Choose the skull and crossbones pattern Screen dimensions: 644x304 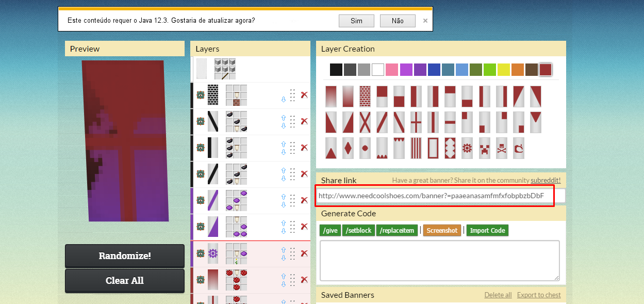click(501, 148)
